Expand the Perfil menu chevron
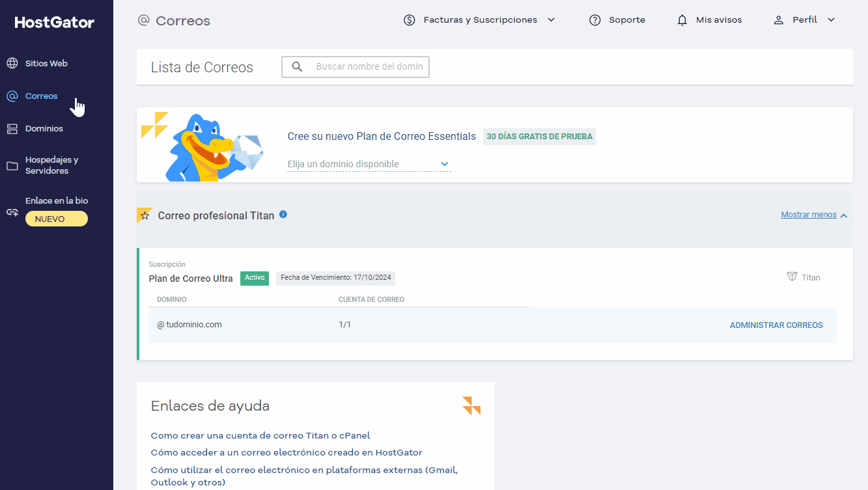This screenshot has width=868, height=490. pyautogui.click(x=831, y=20)
